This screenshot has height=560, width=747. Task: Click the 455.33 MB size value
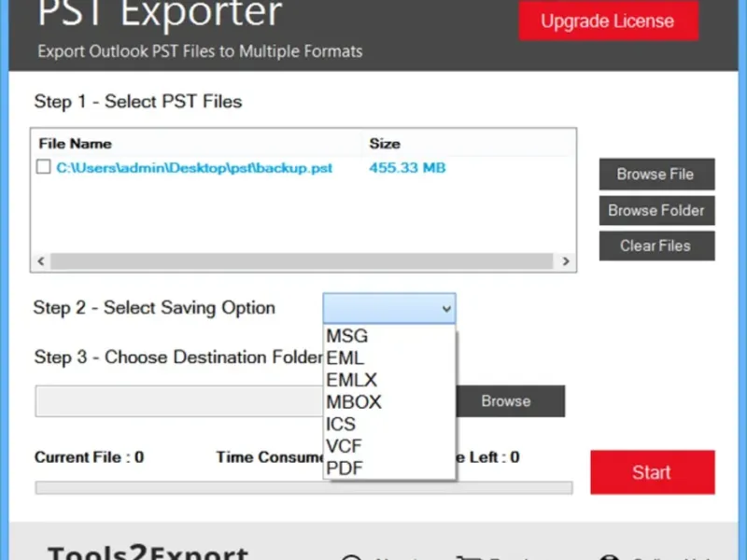point(407,168)
